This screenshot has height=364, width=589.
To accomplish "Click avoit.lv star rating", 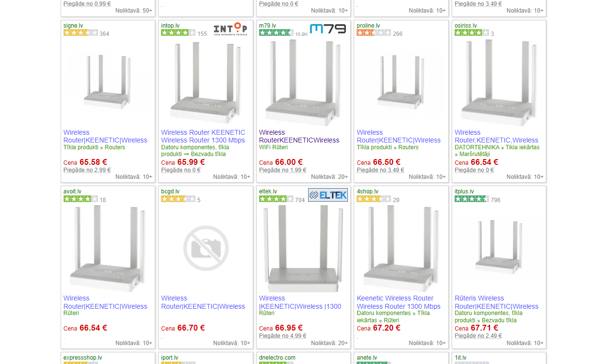I will [x=81, y=199].
